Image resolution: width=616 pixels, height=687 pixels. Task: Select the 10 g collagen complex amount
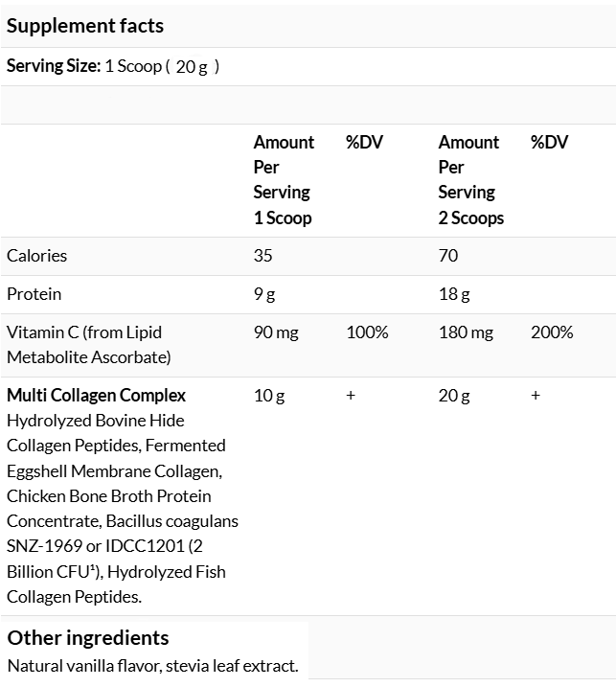[x=269, y=396]
